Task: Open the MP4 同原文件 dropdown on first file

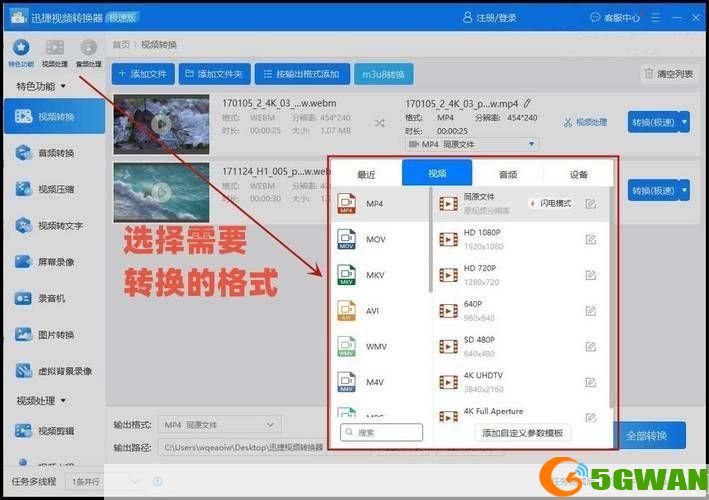Action: [472, 144]
